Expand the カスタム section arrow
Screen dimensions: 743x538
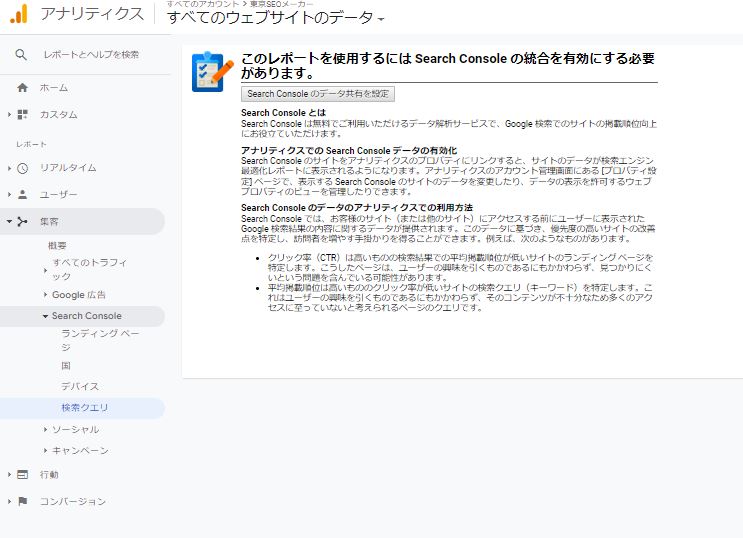(9, 114)
